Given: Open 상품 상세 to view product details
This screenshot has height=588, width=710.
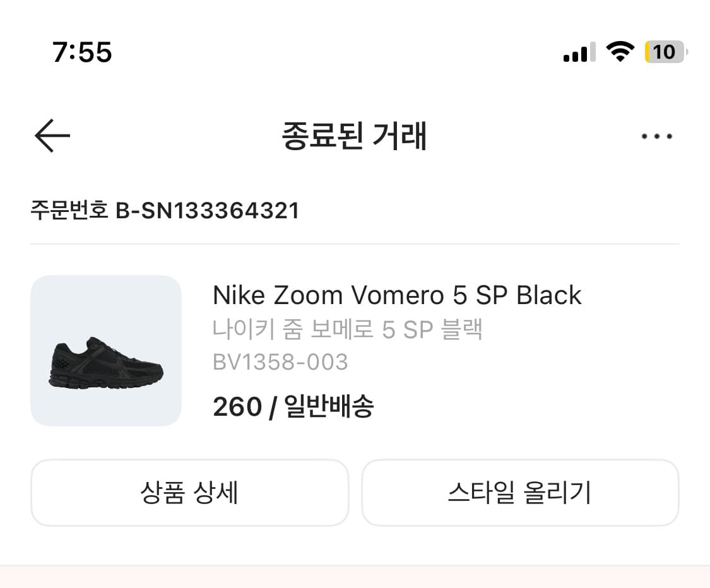Looking at the screenshot, I should 190,493.
